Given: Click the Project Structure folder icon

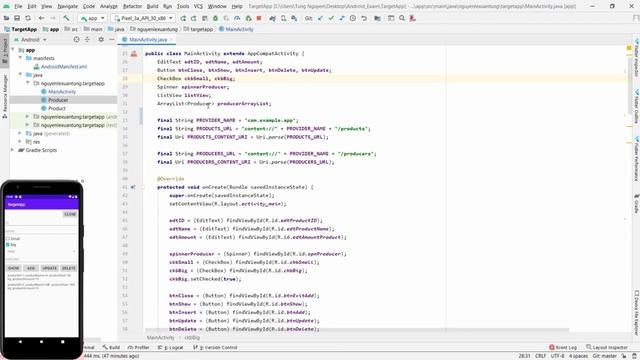Looking at the screenshot, I should [x=378, y=18].
